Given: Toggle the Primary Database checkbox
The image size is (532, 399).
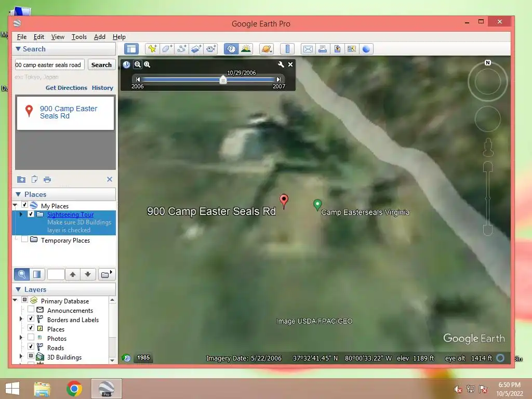Looking at the screenshot, I should tap(24, 300).
